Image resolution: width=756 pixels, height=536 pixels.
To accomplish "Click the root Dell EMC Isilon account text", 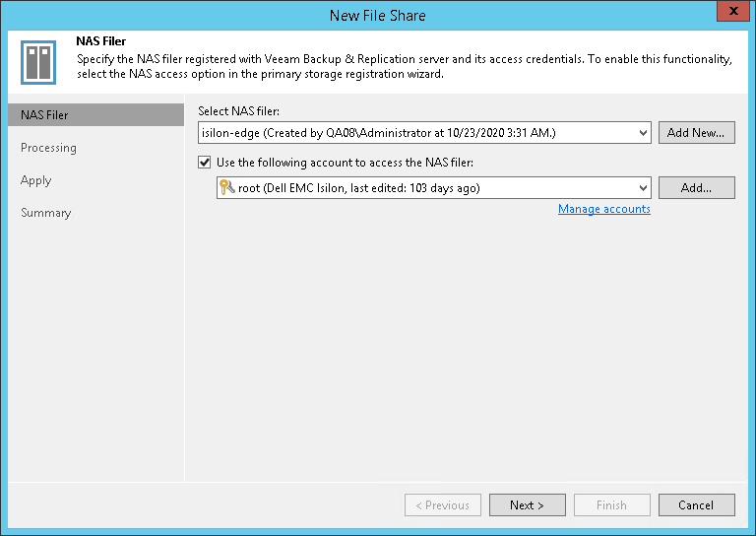I will [x=359, y=187].
